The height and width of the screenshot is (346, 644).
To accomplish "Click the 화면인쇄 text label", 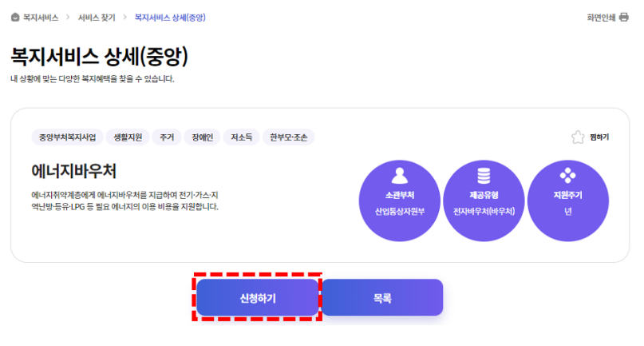I will tap(601, 18).
